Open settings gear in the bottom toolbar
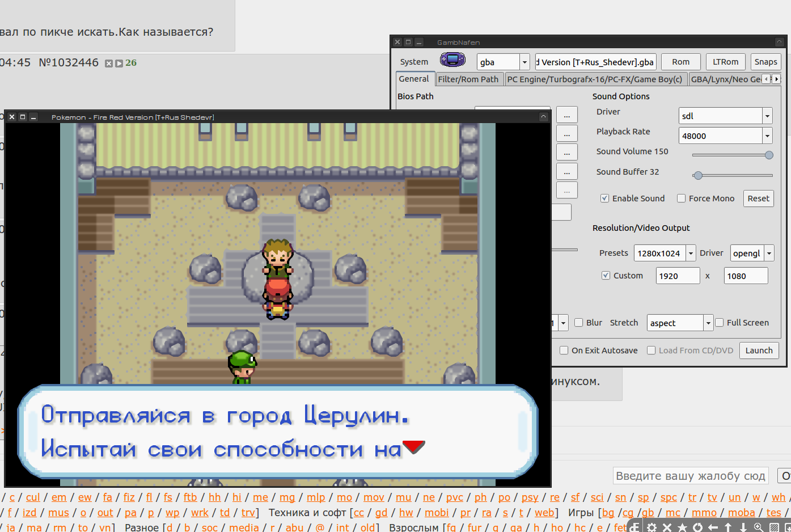The height and width of the screenshot is (532, 791). pos(652,527)
